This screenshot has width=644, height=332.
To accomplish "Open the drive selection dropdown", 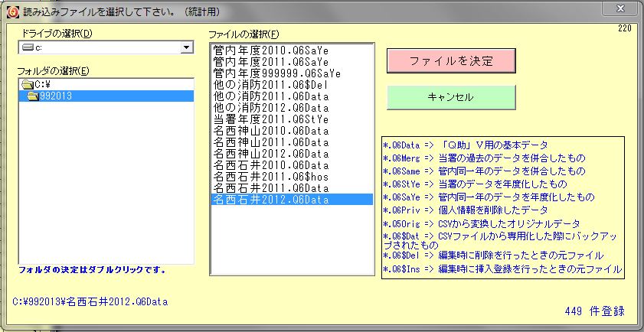I will (186, 48).
